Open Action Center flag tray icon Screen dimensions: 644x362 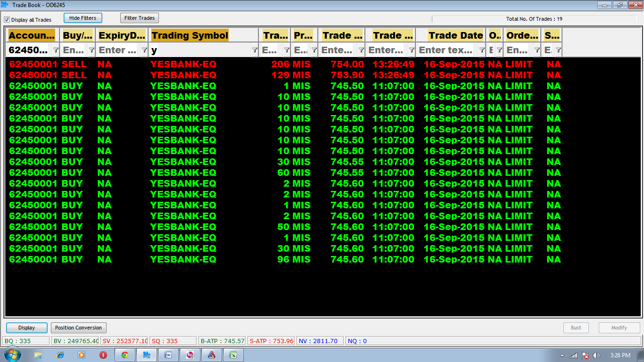tap(585, 355)
